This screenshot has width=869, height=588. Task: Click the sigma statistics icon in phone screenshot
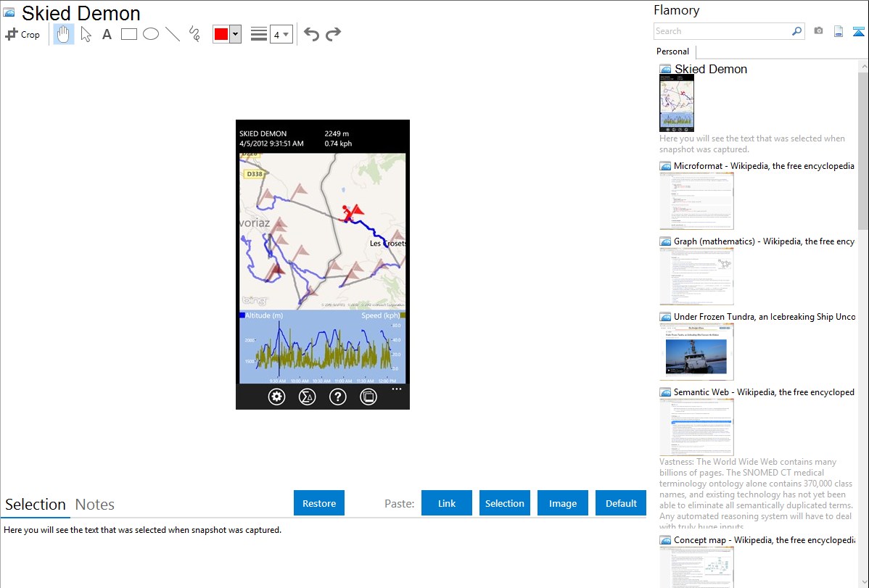click(x=307, y=397)
